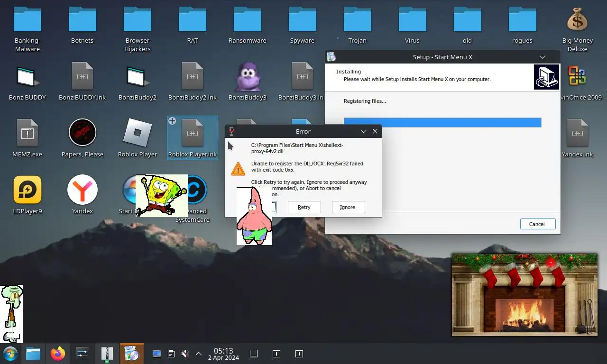Select the highlighted Roblox Player.lnk file

[x=193, y=137]
